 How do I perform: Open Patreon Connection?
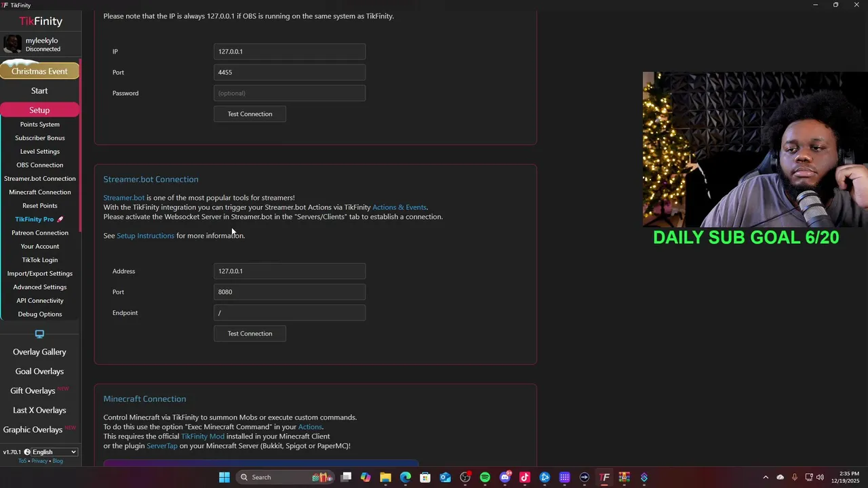click(39, 232)
